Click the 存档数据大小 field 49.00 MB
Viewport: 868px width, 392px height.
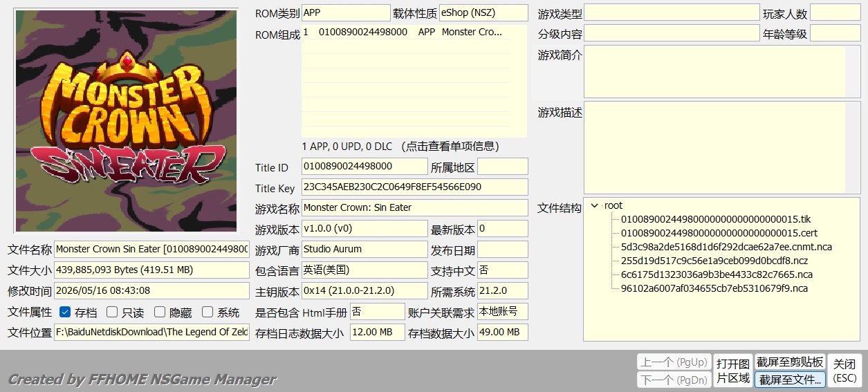point(503,333)
